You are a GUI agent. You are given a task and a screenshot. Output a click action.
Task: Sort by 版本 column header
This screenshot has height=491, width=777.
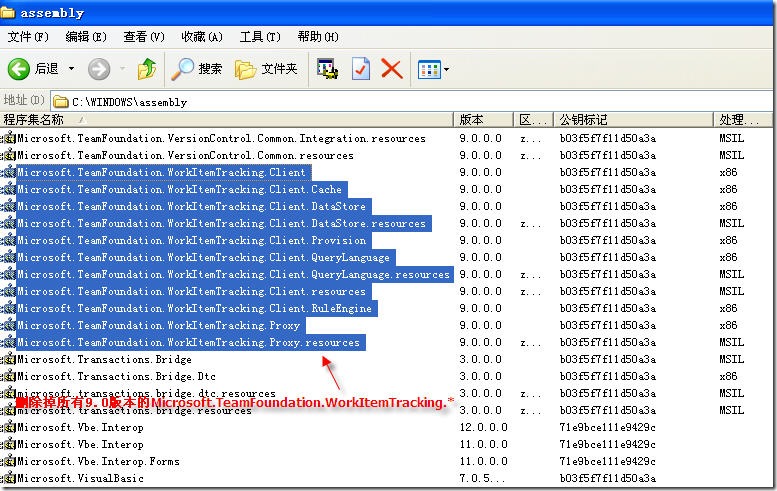[483, 119]
